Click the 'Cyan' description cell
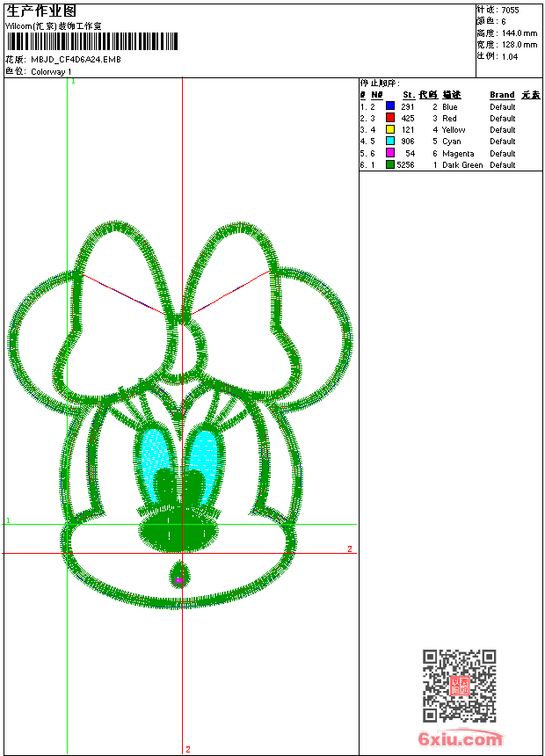 pyautogui.click(x=452, y=142)
